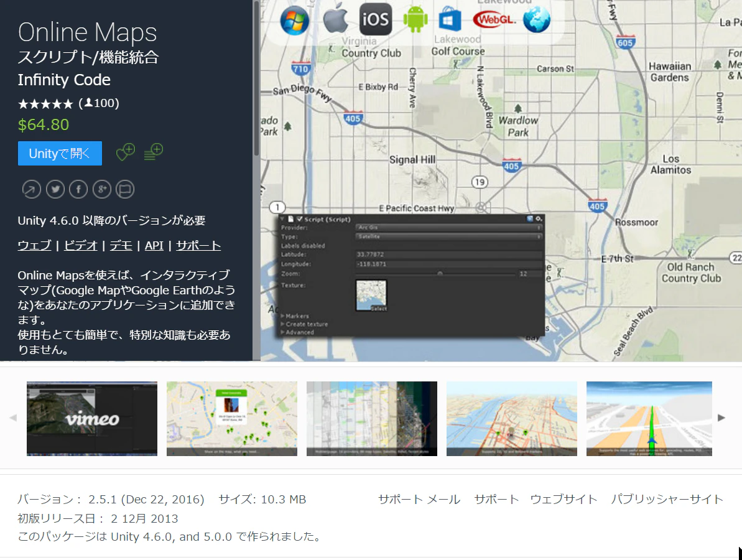
Task: Open the Type dropdown showing Satellite
Action: [448, 236]
